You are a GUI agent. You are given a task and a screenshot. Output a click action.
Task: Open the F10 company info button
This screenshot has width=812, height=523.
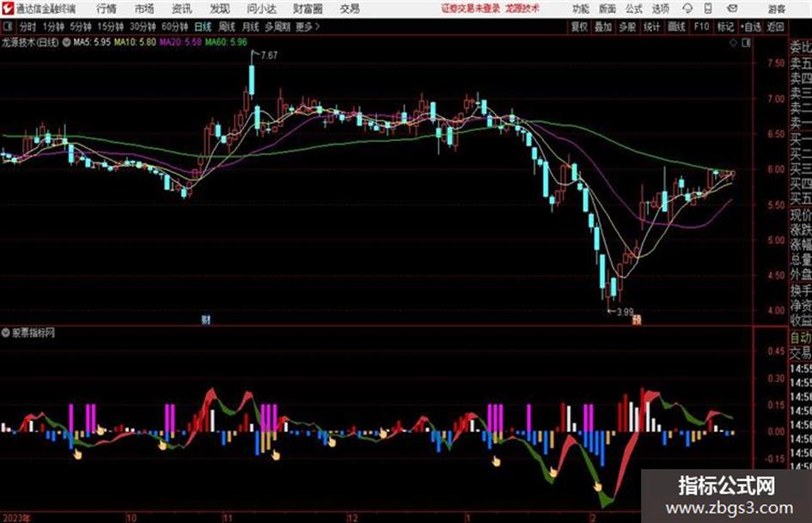pyautogui.click(x=701, y=27)
